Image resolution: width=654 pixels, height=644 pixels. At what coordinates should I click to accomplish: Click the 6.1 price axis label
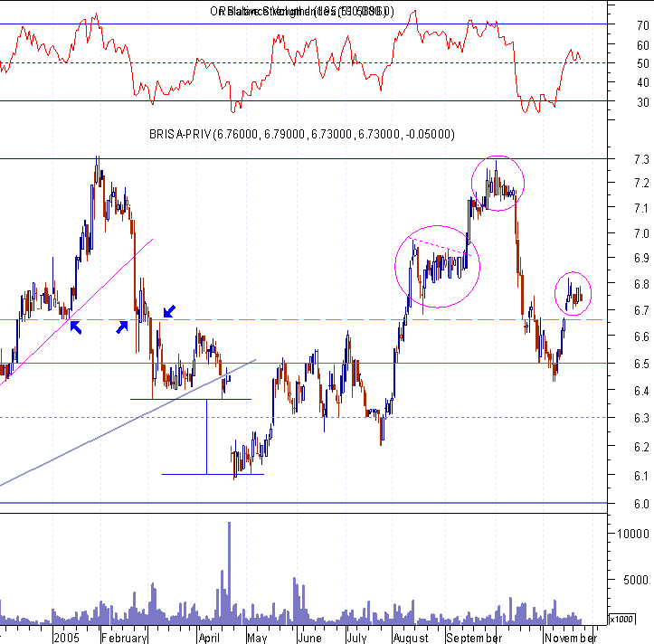click(x=641, y=476)
